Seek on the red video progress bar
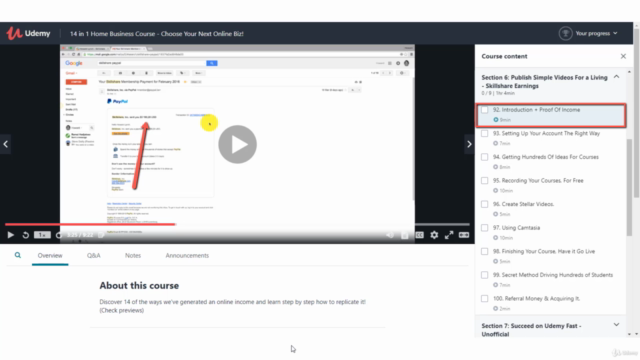Image resolution: width=640 pixels, height=360 pixels. tap(90, 224)
